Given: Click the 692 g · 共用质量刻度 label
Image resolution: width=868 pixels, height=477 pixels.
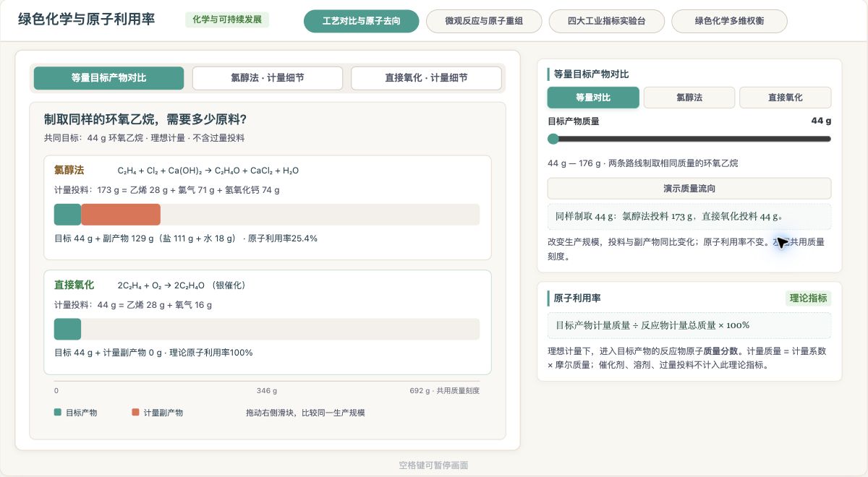Looking at the screenshot, I should point(444,390).
